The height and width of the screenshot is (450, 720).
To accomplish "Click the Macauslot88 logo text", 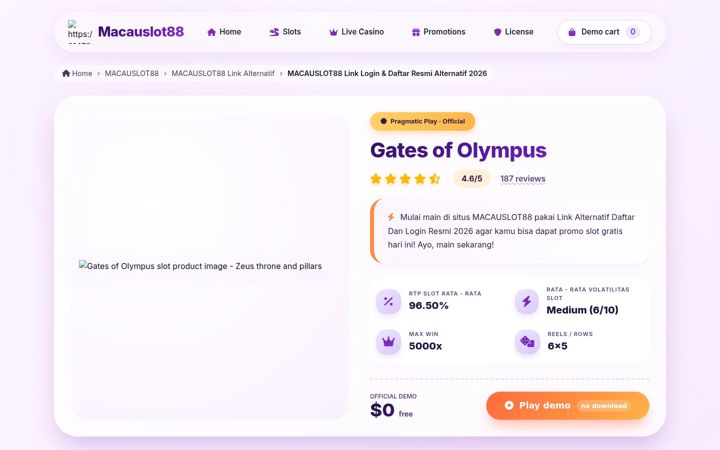I will (141, 32).
